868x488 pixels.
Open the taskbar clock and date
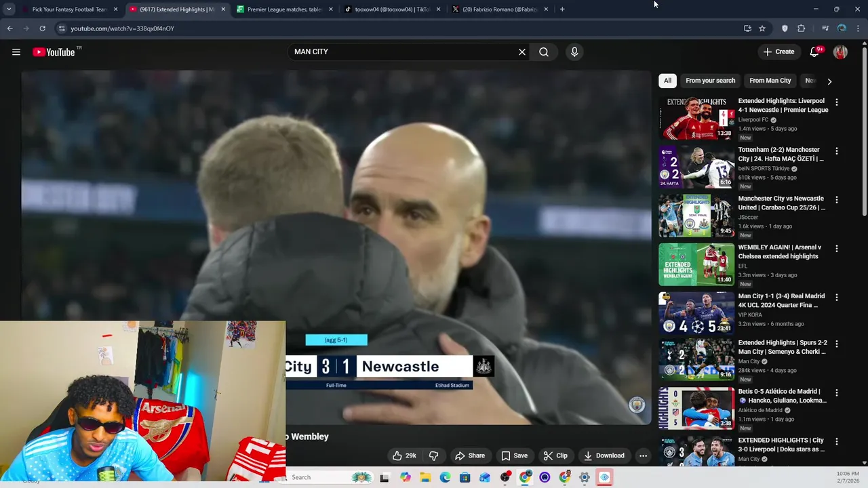click(x=848, y=477)
